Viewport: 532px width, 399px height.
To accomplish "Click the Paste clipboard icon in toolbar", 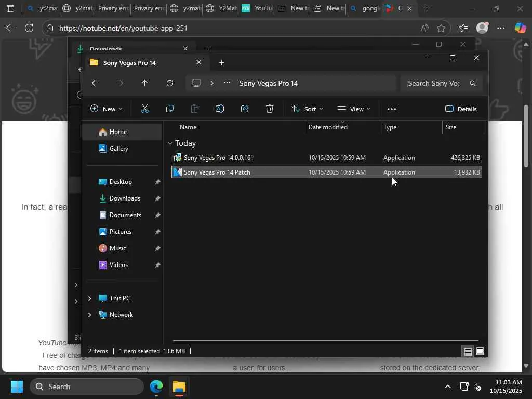I will (195, 109).
